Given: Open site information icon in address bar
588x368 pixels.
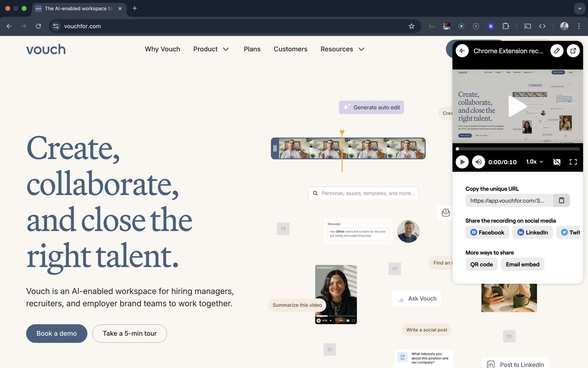Looking at the screenshot, I should pos(56,26).
